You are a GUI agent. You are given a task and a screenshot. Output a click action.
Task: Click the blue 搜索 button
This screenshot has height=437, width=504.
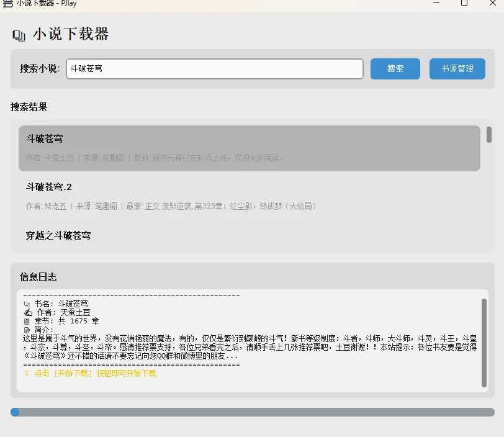tap(395, 68)
